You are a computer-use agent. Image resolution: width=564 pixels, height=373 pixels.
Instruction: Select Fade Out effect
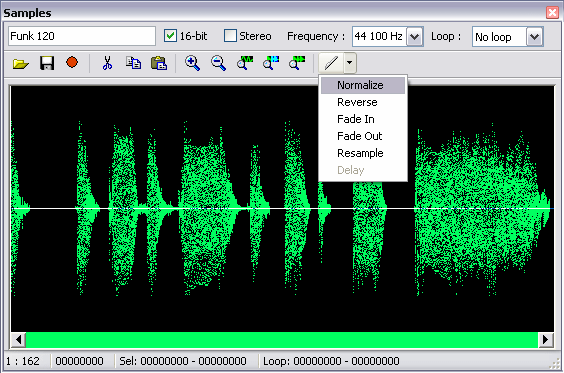363,136
